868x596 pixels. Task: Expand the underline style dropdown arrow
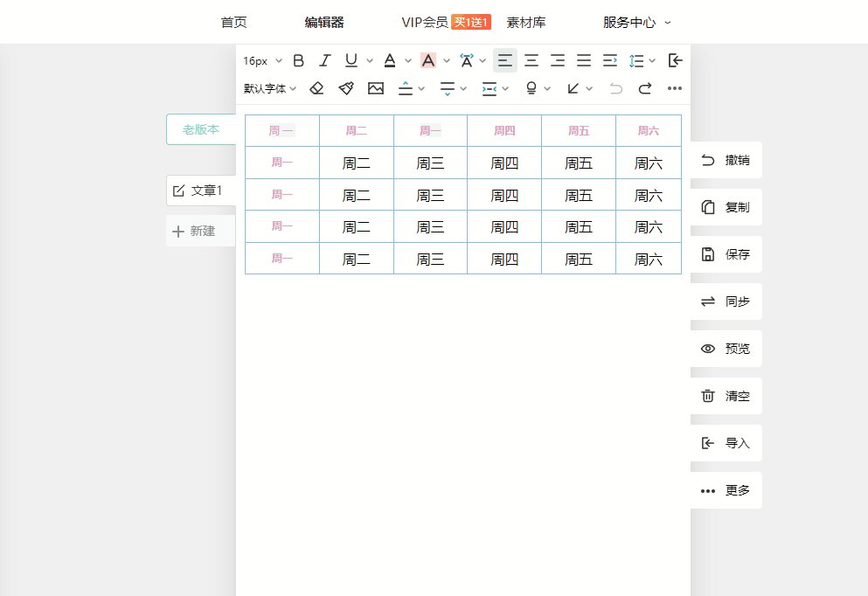pos(370,61)
